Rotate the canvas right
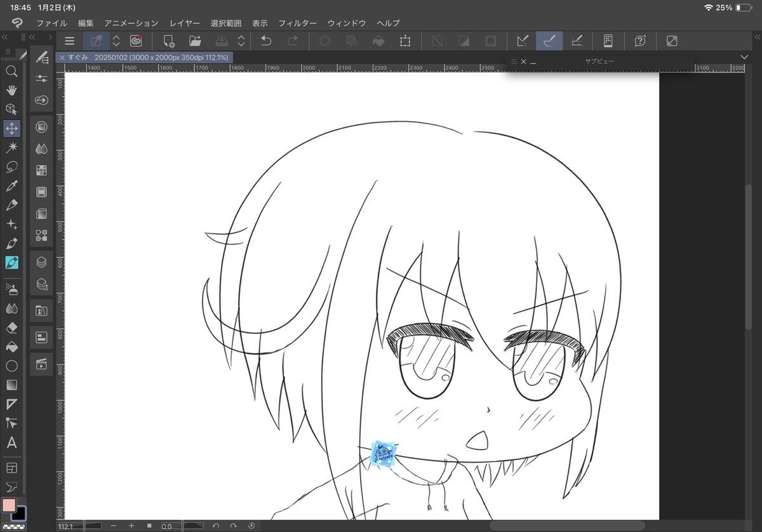Screen dimensions: 762x532 point(233,526)
